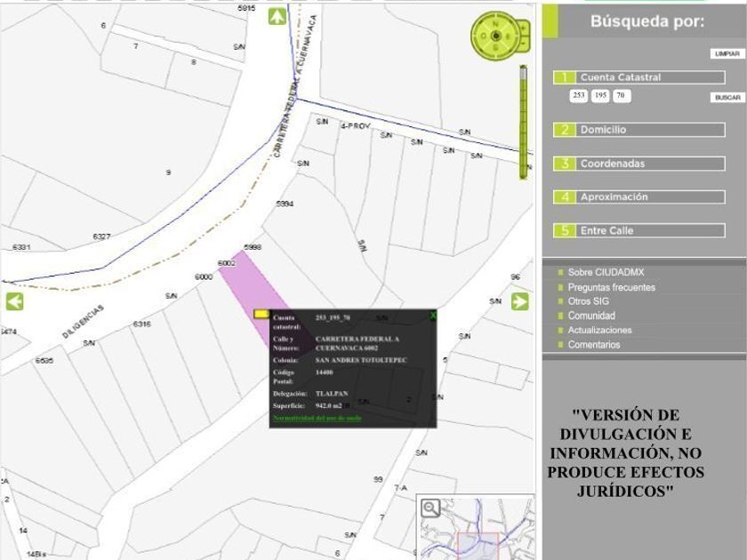Click parcel label 5915 at top
The height and width of the screenshot is (560, 747).
[x=245, y=8]
